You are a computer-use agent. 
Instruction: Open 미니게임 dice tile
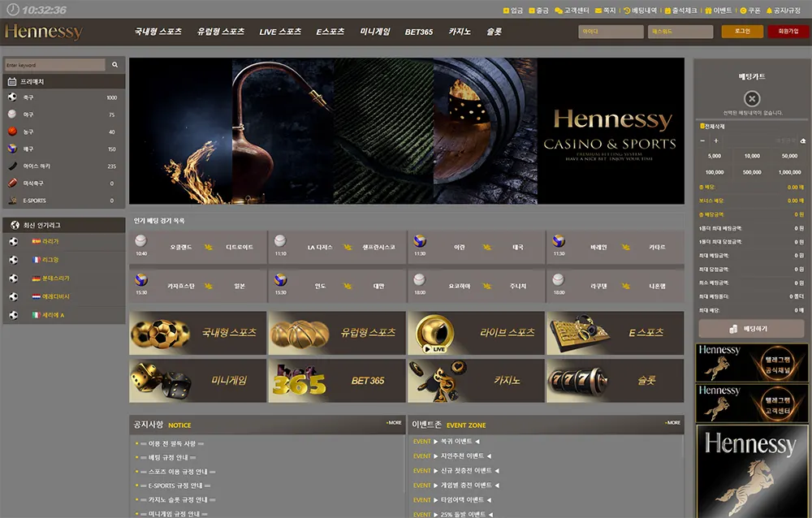(x=198, y=381)
